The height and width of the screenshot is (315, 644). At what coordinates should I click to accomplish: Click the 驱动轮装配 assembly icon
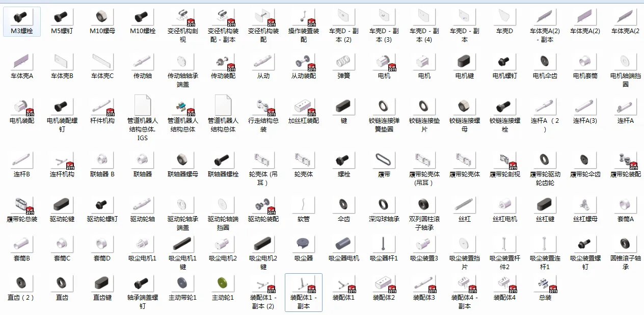click(263, 205)
